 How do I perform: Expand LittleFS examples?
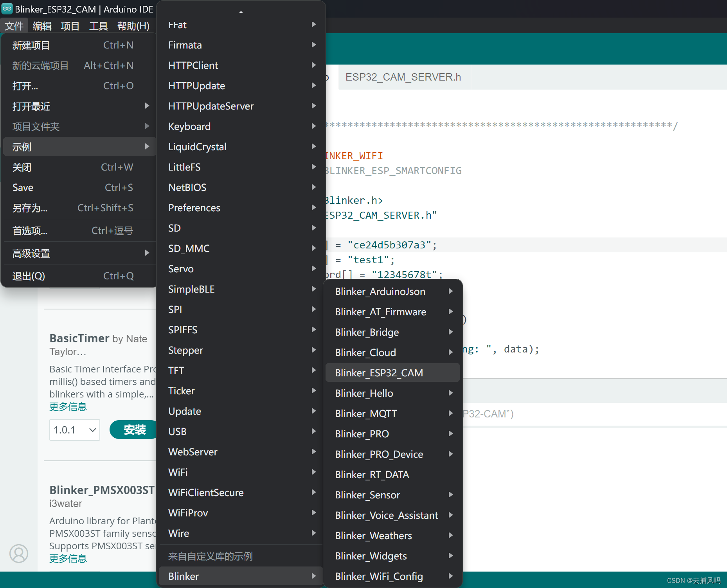pyautogui.click(x=241, y=167)
